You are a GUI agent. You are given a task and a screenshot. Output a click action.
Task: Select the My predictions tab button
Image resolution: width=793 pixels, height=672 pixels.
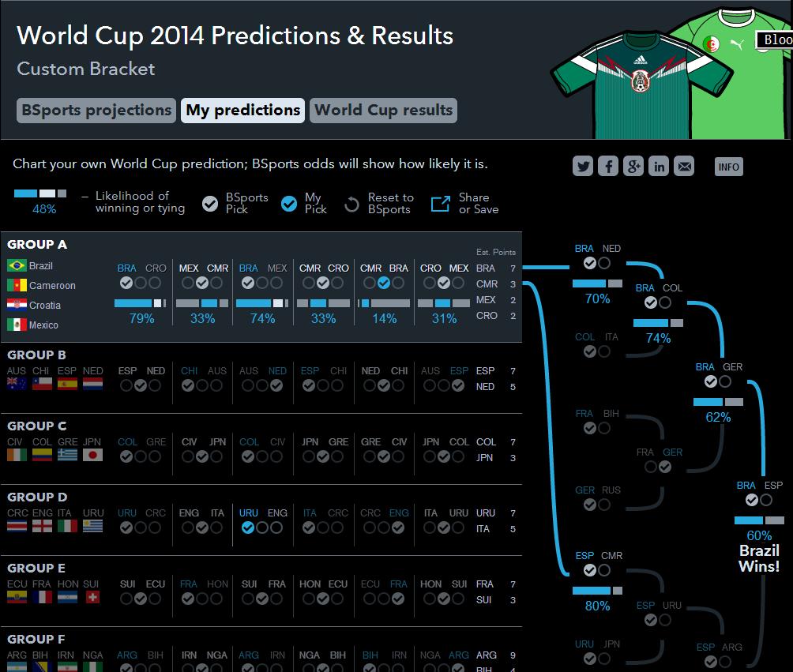242,111
